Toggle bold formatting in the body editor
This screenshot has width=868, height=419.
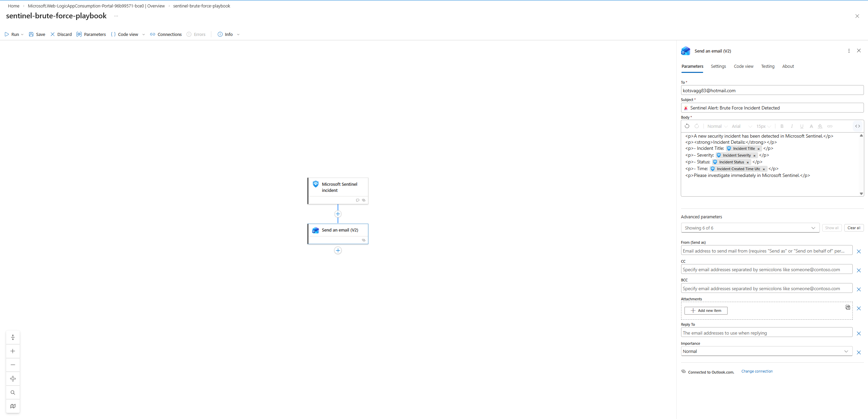pos(782,126)
